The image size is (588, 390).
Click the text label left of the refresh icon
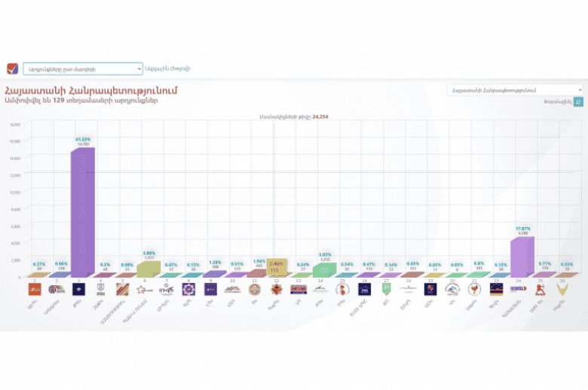[556, 102]
